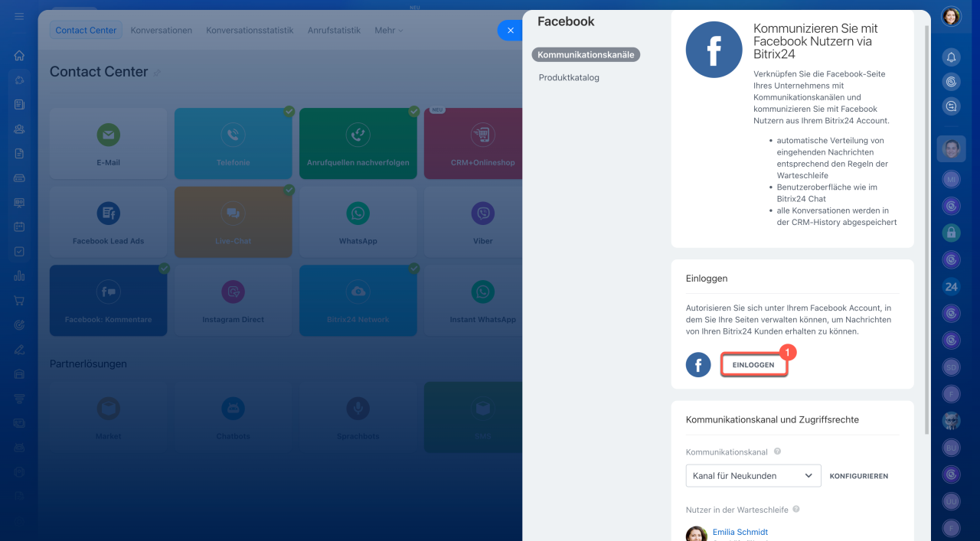Image resolution: width=980 pixels, height=541 pixels.
Task: Open the Contact Center tab
Action: click(86, 31)
